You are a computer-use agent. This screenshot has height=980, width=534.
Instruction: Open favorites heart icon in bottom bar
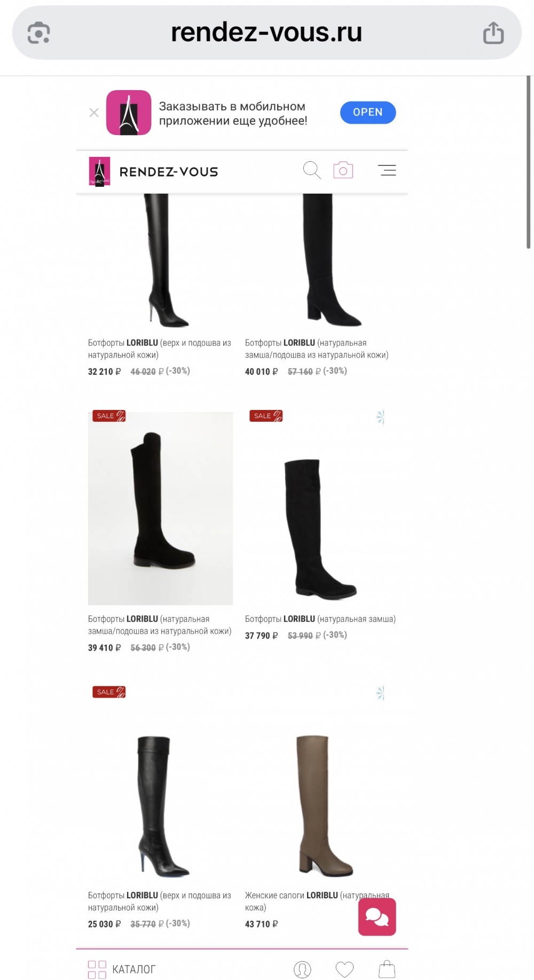click(344, 969)
